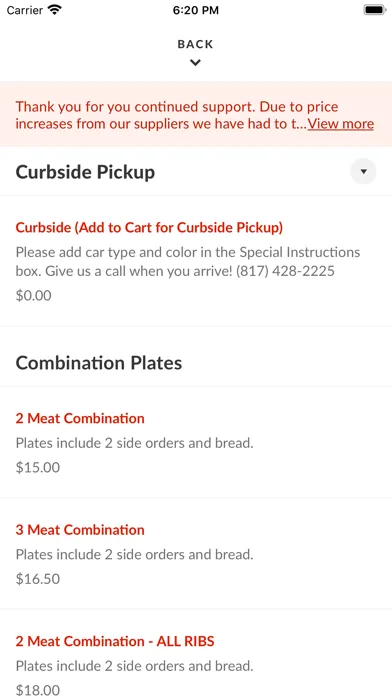Tap the $15.00 price of 2 Meat Combination
The width and height of the screenshot is (392, 696).
38,467
